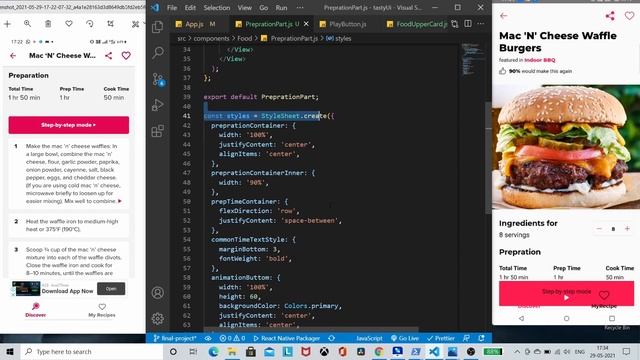
Task: Open the Extensions view
Action: (x=158, y=131)
